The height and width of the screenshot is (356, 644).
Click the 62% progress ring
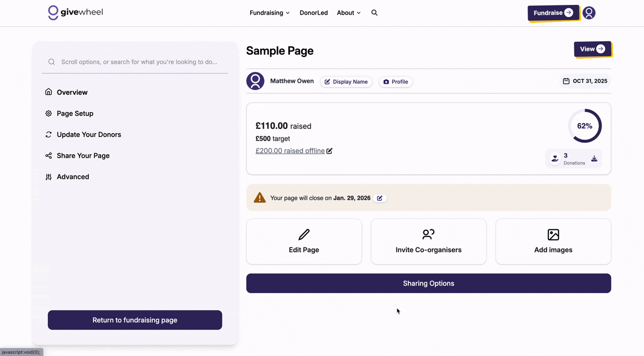(584, 126)
